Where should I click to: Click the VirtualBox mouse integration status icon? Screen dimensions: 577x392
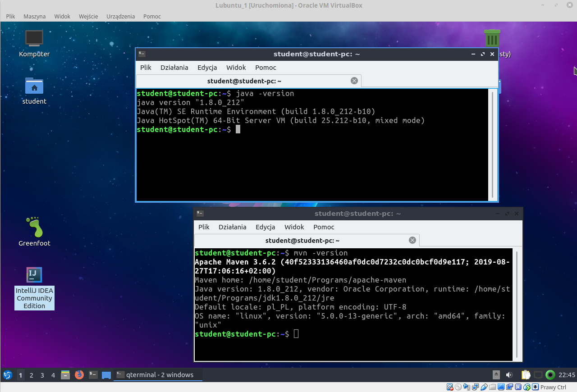coord(527,387)
